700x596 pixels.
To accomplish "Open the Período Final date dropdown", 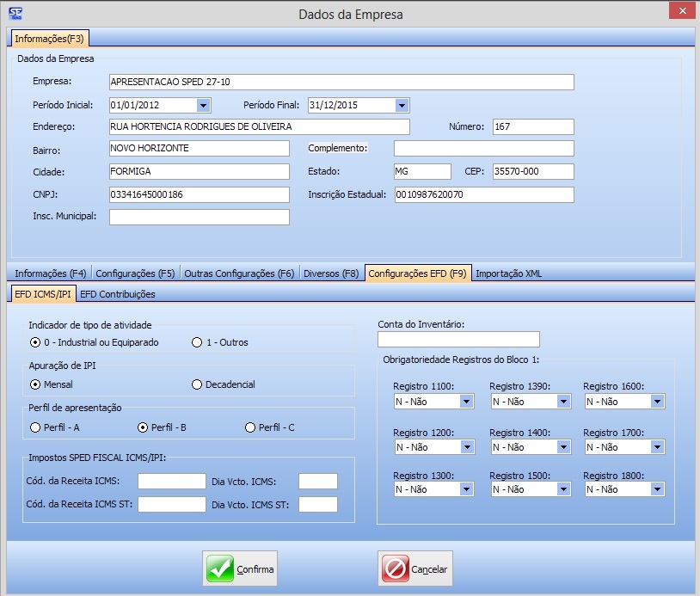I will (402, 105).
